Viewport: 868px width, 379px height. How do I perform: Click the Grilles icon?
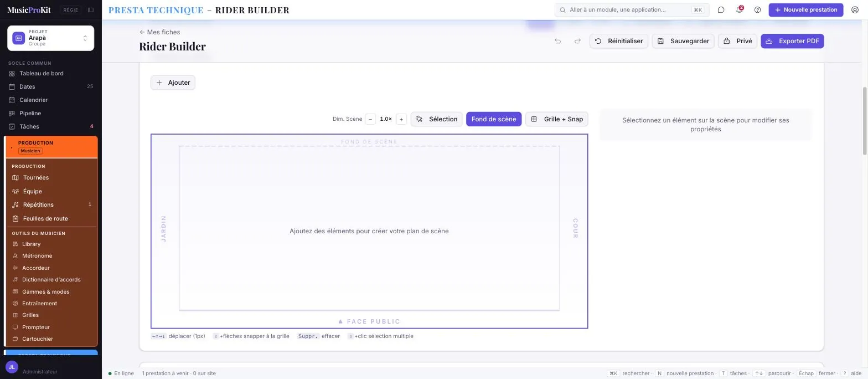[15, 315]
